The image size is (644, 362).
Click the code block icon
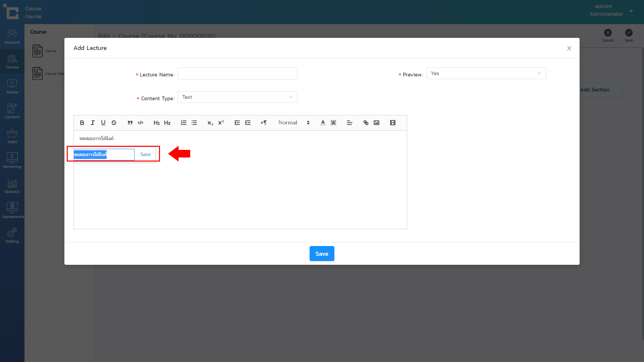[141, 123]
